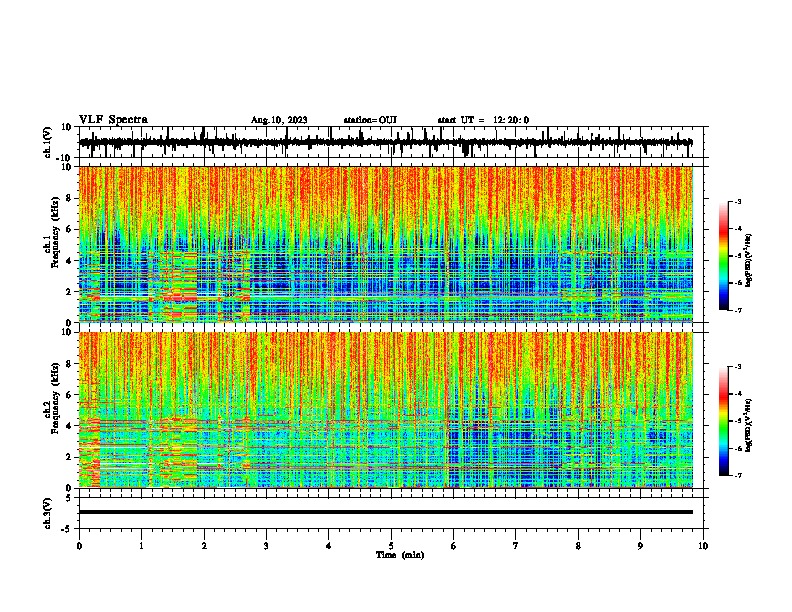Click the "8" kHz tick on ch.1 spectrogram axis

[70, 198]
